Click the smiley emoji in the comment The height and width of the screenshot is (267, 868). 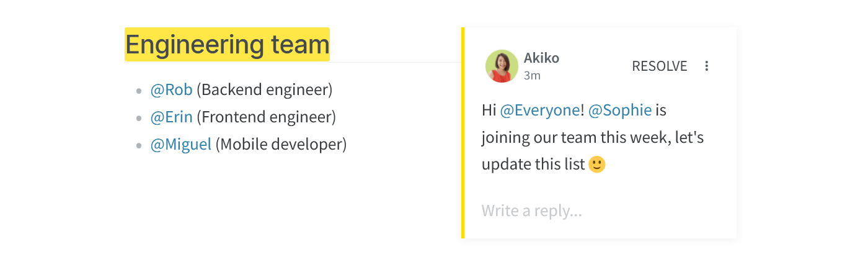click(x=596, y=165)
